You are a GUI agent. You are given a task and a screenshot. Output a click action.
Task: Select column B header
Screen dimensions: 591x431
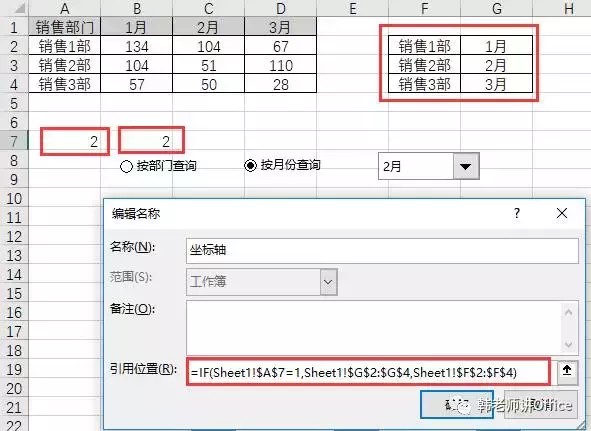(x=136, y=8)
